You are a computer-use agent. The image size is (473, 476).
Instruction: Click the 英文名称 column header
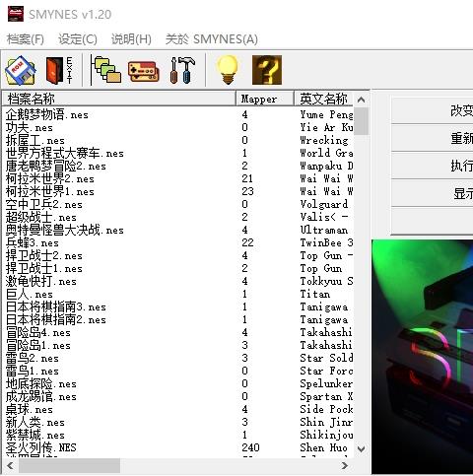[323, 99]
